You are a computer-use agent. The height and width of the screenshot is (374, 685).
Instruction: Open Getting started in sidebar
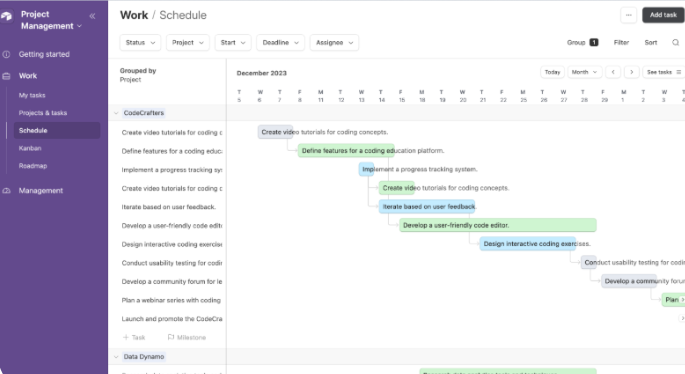(44, 55)
